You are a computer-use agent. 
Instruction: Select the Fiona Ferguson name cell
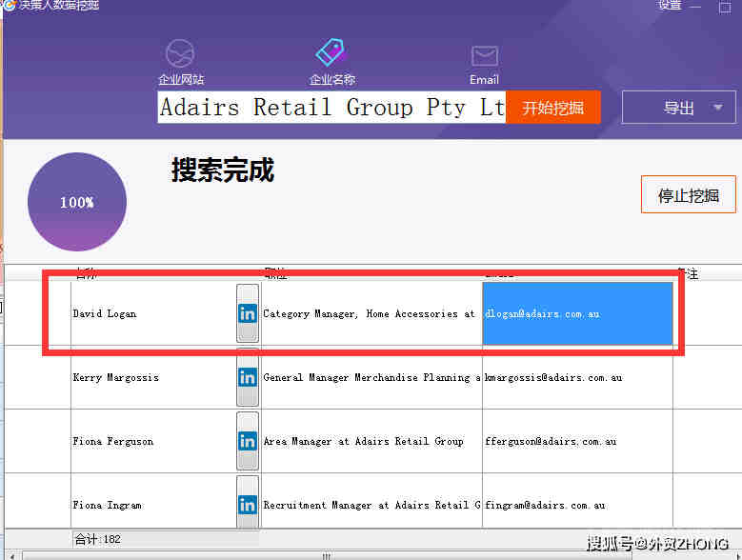pos(153,441)
